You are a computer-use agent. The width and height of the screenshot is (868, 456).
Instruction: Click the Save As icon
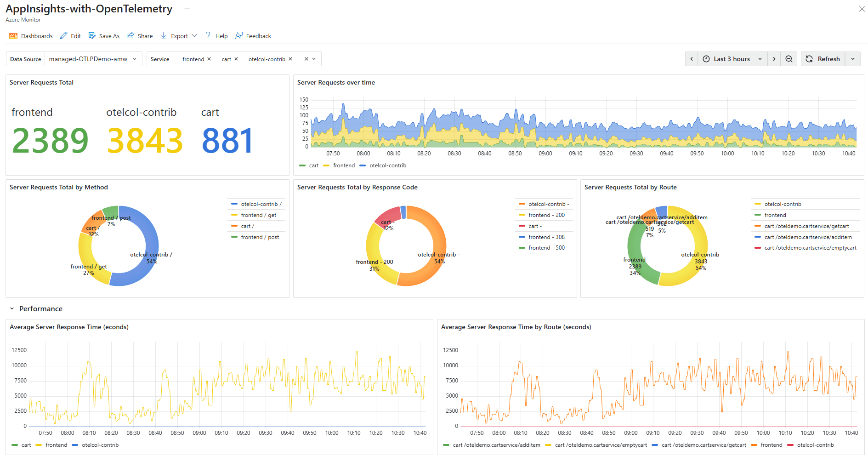tap(92, 36)
